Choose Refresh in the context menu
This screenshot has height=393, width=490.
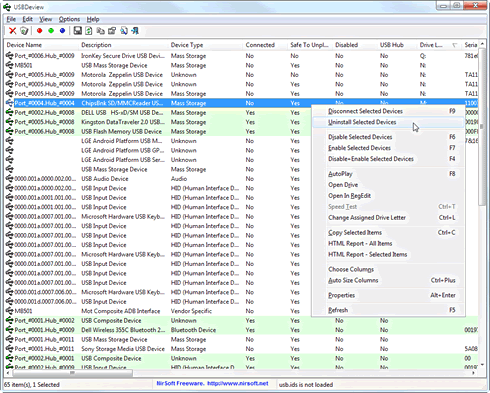(x=389, y=310)
